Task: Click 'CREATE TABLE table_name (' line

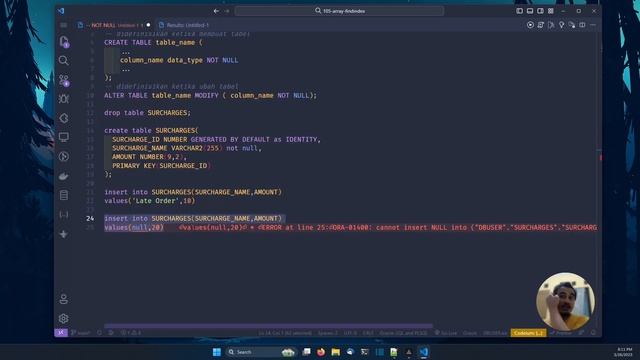Action: click(153, 42)
